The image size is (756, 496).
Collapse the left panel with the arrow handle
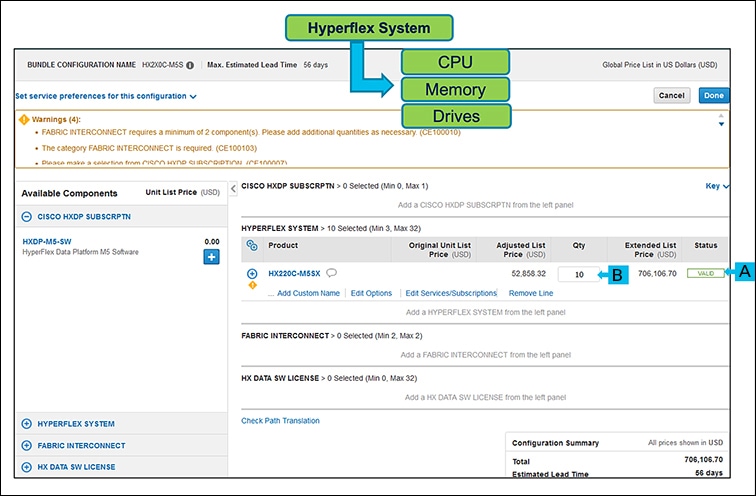point(233,187)
